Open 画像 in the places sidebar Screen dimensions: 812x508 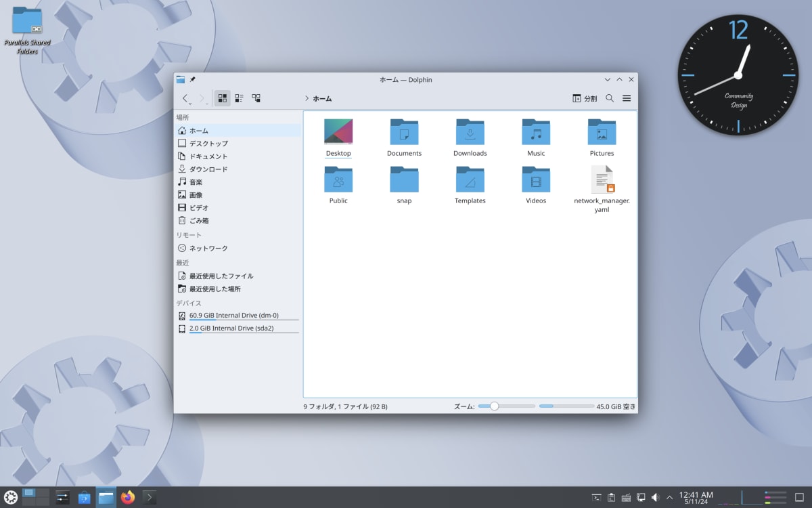(238, 195)
